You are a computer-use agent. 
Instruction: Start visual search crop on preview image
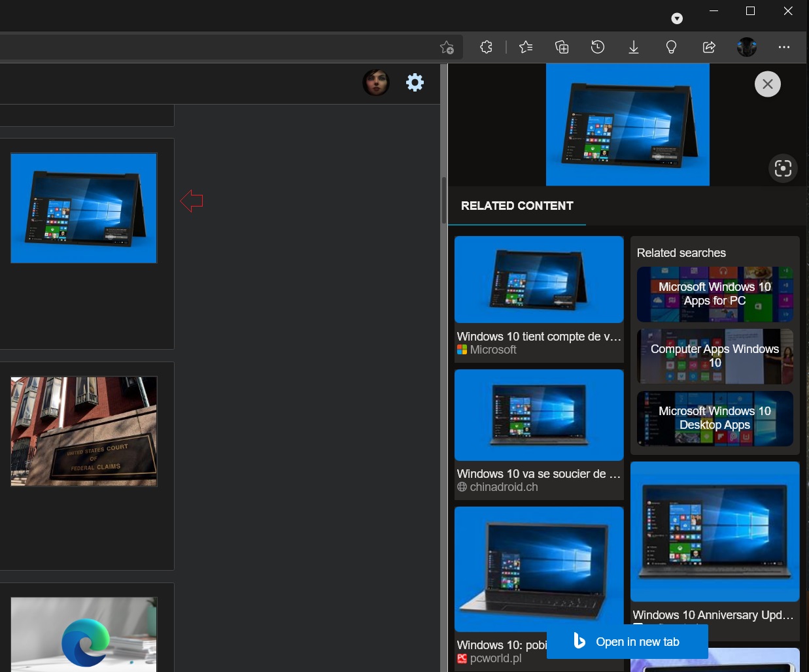783,169
